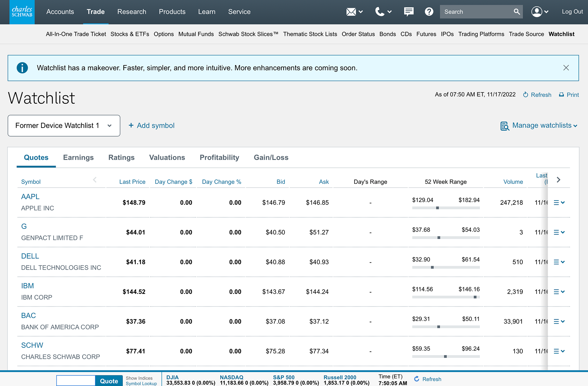The width and height of the screenshot is (588, 386).
Task: Open the Learn menu
Action: coord(207,12)
